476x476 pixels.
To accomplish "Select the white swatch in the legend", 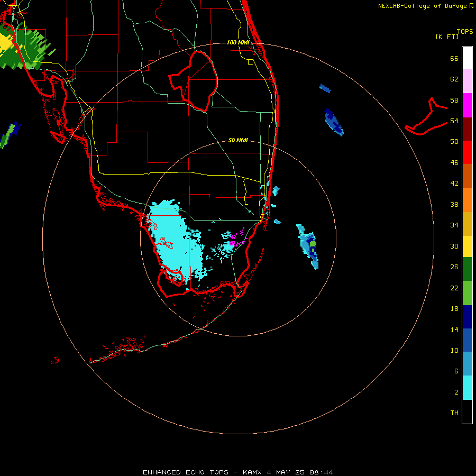I will (467, 58).
